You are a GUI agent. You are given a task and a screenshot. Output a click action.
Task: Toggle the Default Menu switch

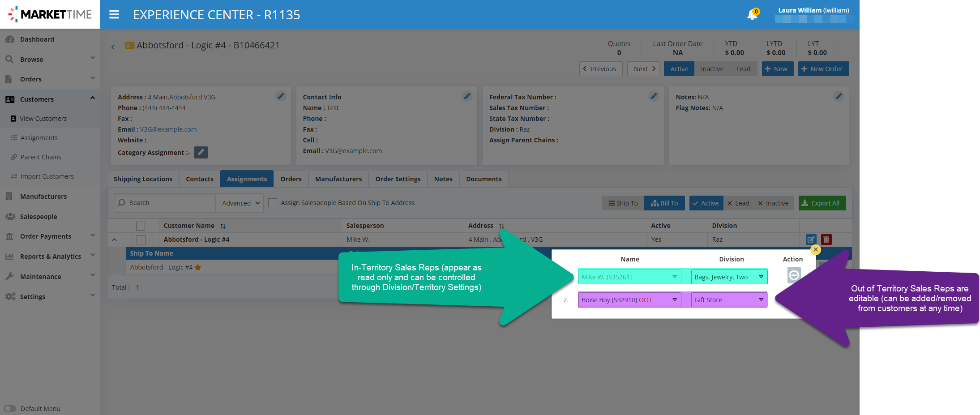tap(10, 408)
